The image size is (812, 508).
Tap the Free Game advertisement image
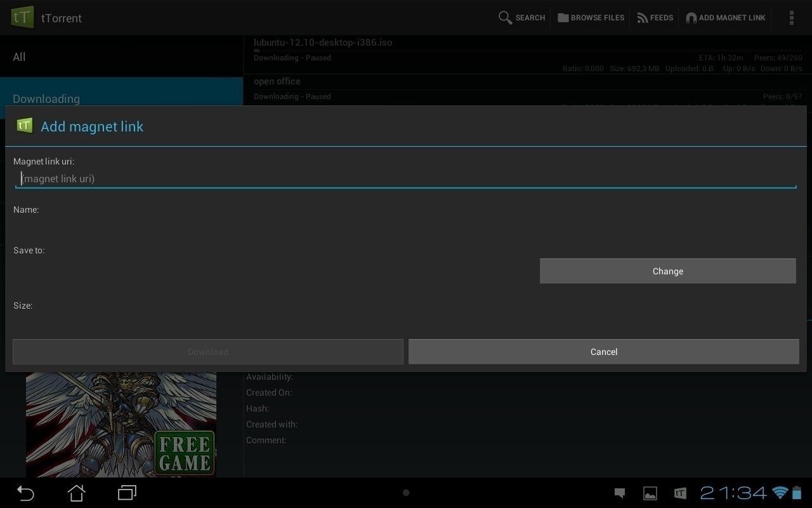[x=121, y=424]
